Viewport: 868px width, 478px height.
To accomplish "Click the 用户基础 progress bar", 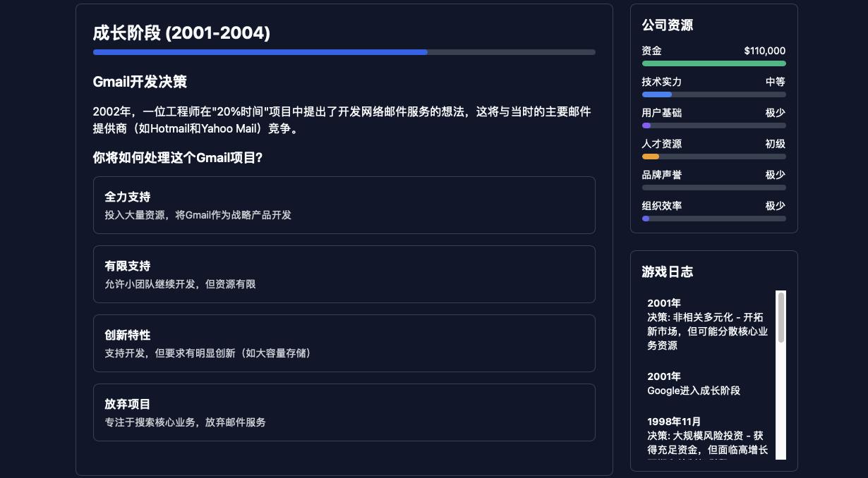I will point(713,125).
